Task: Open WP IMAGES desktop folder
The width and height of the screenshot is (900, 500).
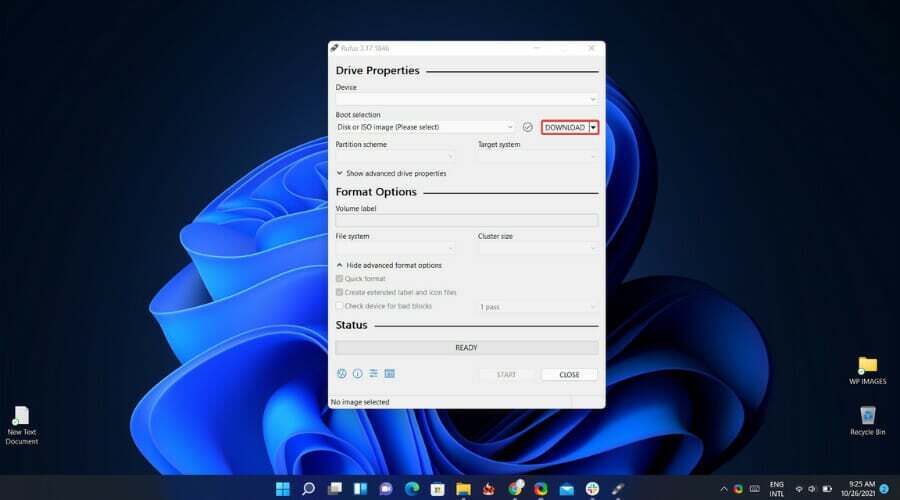Action: pyautogui.click(x=867, y=370)
